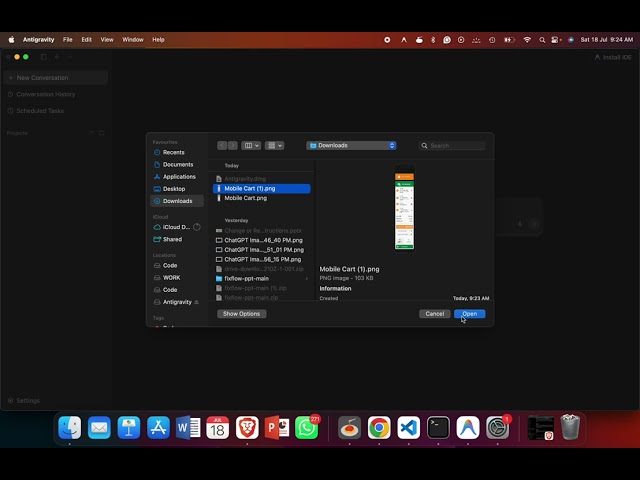Go back with dialog back arrow

click(x=222, y=145)
